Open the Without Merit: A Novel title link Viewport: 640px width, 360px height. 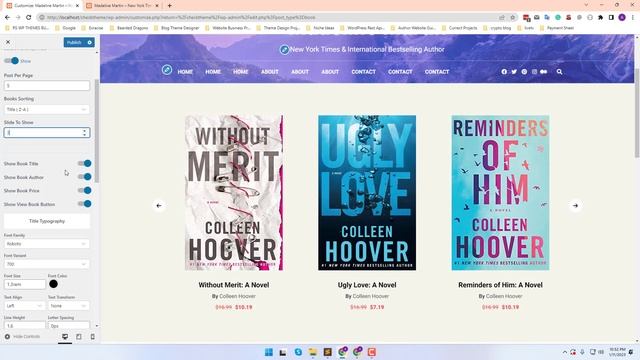coord(234,285)
